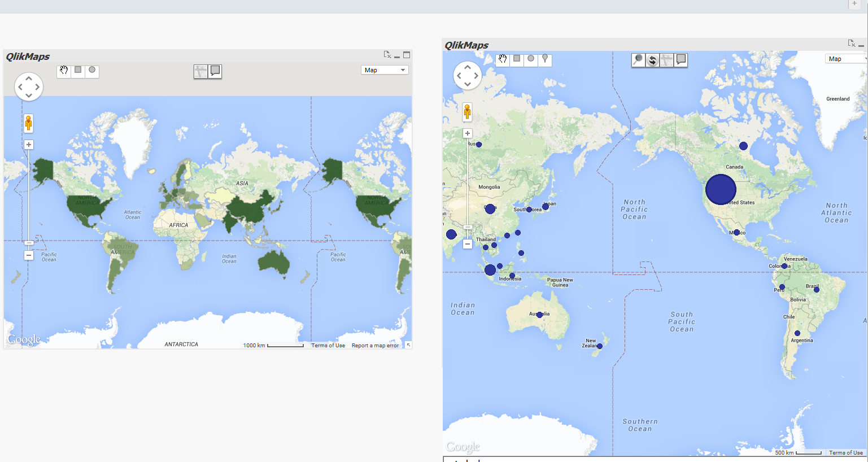
Task: Select Australia shaded region on left map
Action: click(274, 263)
